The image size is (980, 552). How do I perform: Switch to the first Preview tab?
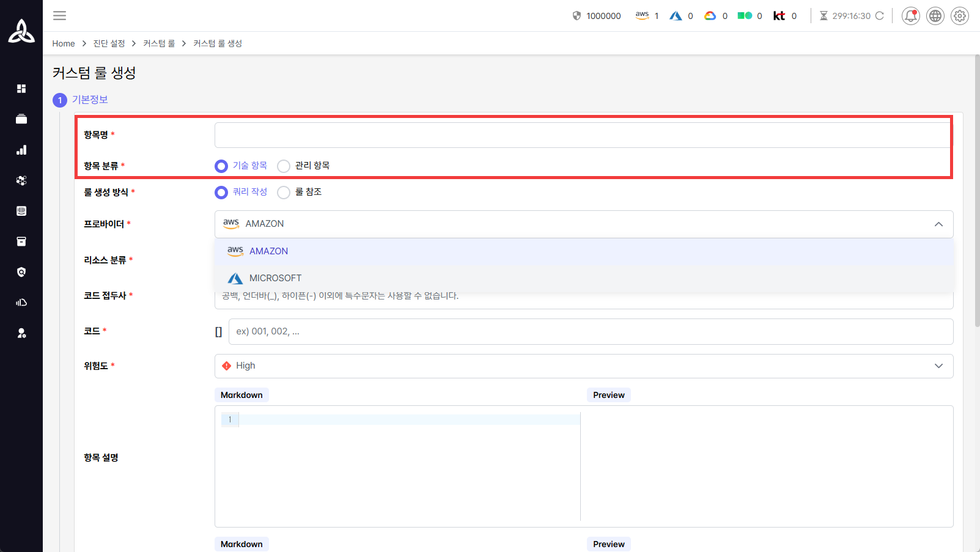tap(608, 395)
